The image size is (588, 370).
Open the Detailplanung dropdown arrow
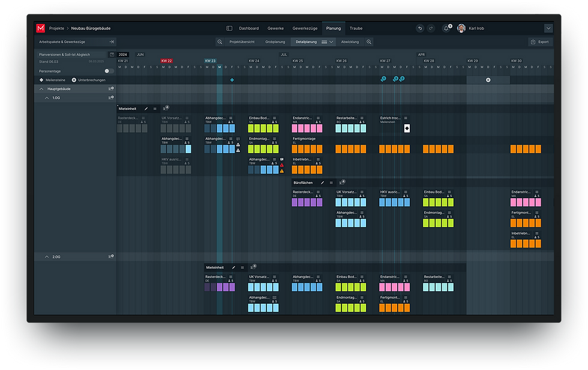pyautogui.click(x=331, y=42)
